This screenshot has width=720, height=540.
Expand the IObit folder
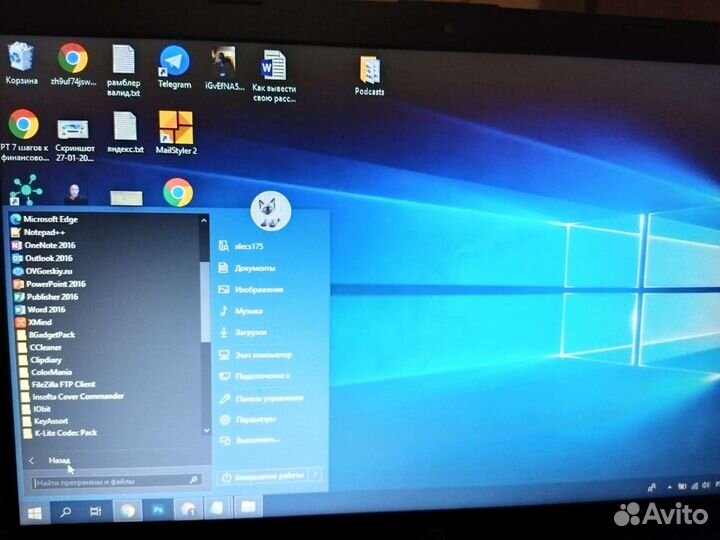tap(36, 408)
